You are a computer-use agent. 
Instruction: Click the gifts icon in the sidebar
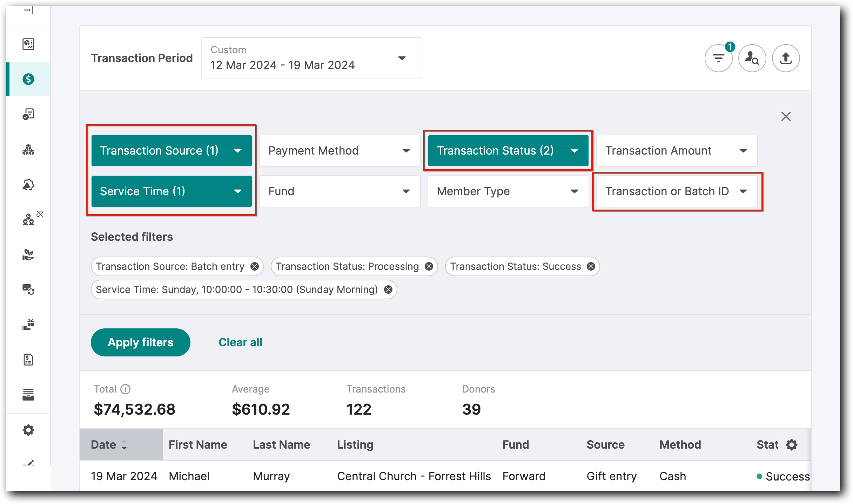click(x=28, y=324)
